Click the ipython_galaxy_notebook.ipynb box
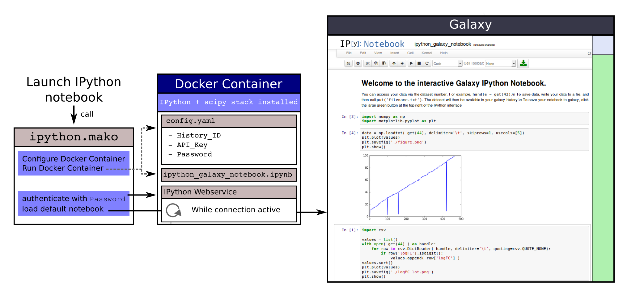Screen dimensions: 644x299 click(229, 175)
